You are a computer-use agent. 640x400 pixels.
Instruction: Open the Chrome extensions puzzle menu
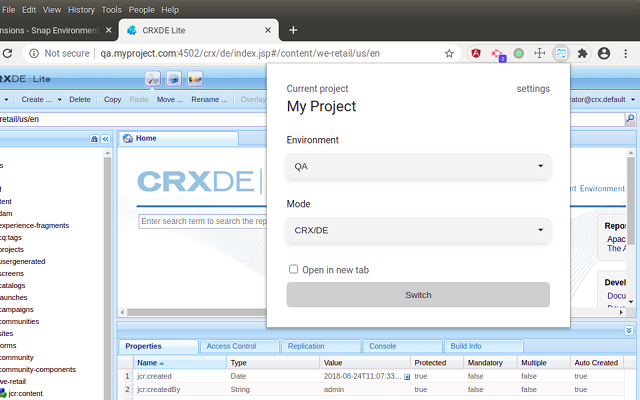[x=582, y=53]
